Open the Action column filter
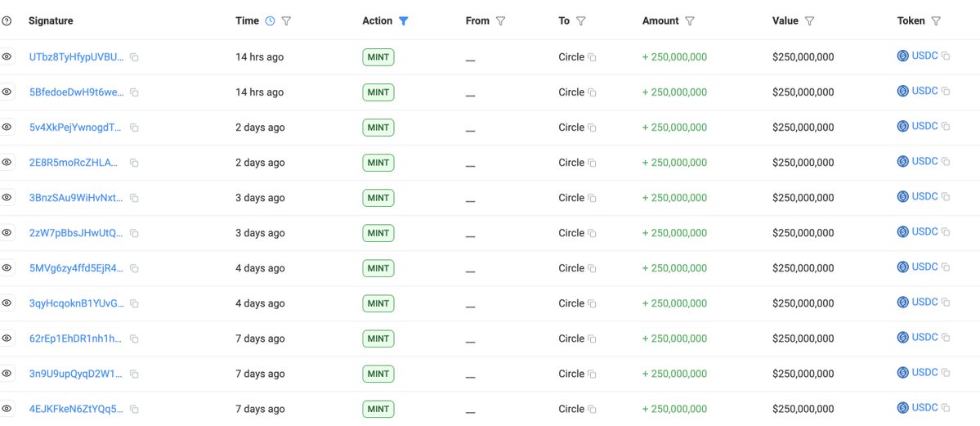 (x=403, y=21)
